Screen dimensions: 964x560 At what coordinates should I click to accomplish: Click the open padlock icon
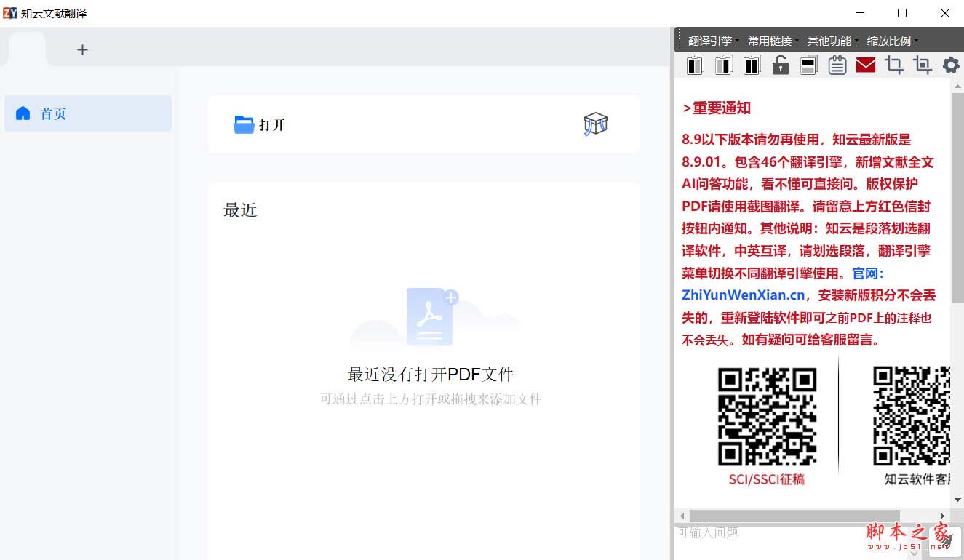coord(781,65)
